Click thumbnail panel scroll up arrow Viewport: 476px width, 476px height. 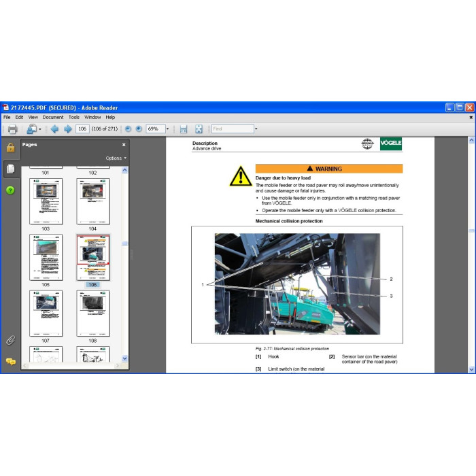tap(124, 170)
